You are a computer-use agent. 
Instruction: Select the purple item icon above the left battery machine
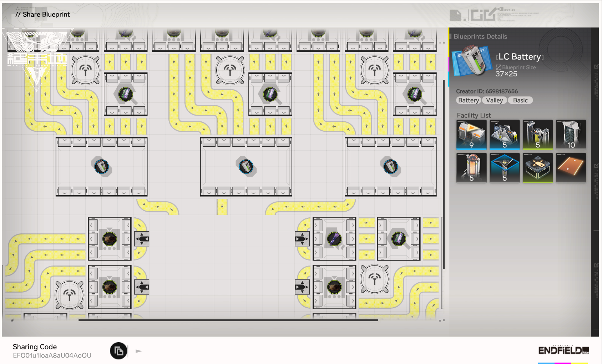[x=126, y=94]
